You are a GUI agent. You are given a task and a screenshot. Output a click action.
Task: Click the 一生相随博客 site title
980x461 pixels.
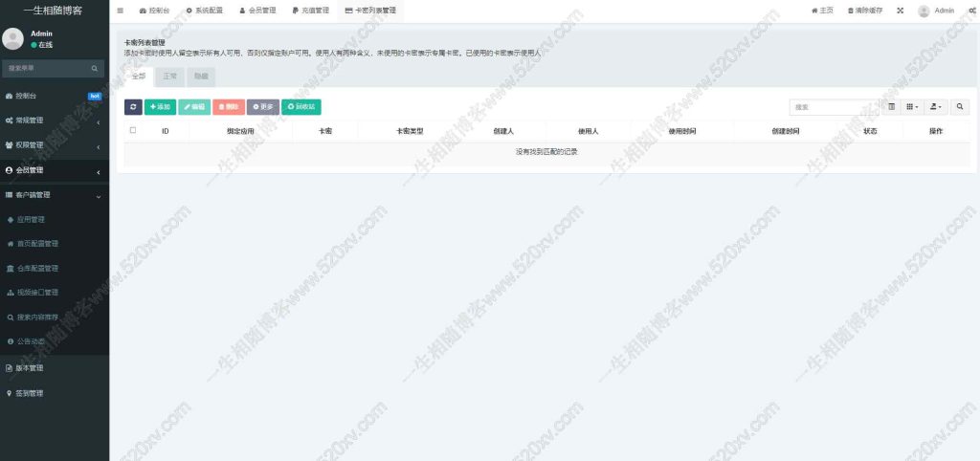(x=53, y=11)
